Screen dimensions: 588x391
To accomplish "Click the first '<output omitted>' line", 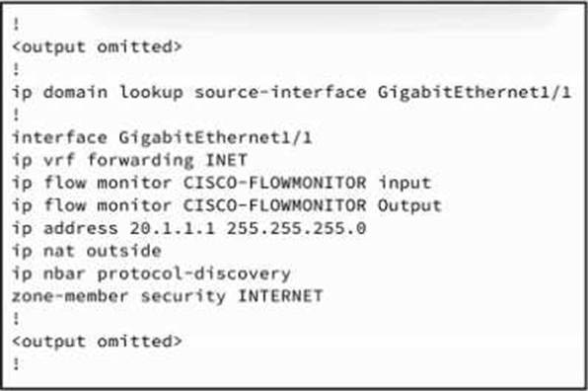I will coord(97,47).
